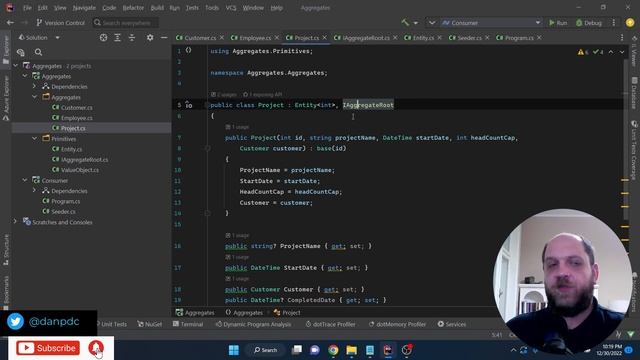Open File Explorer from the taskbar

[x=351, y=350]
